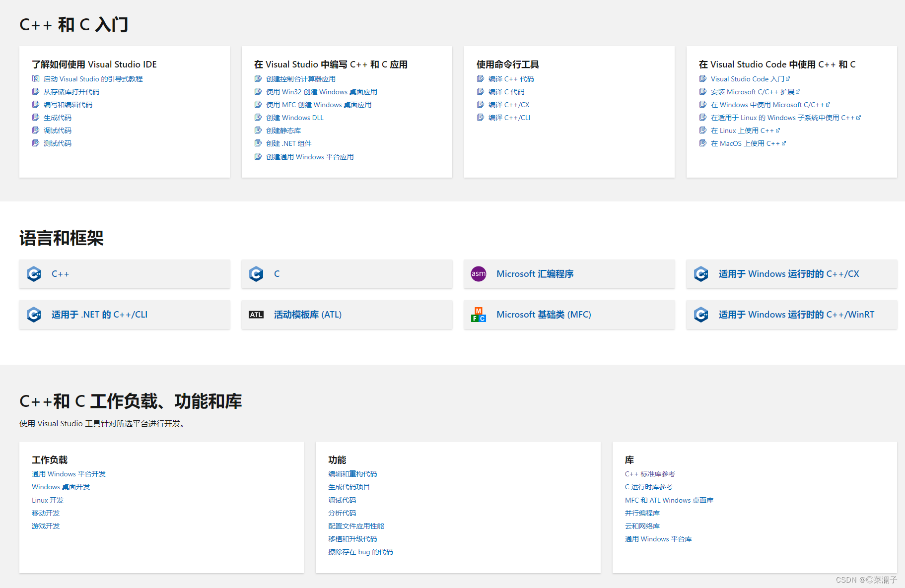
Task: Click the C++/CLI card logo icon
Action: [34, 315]
